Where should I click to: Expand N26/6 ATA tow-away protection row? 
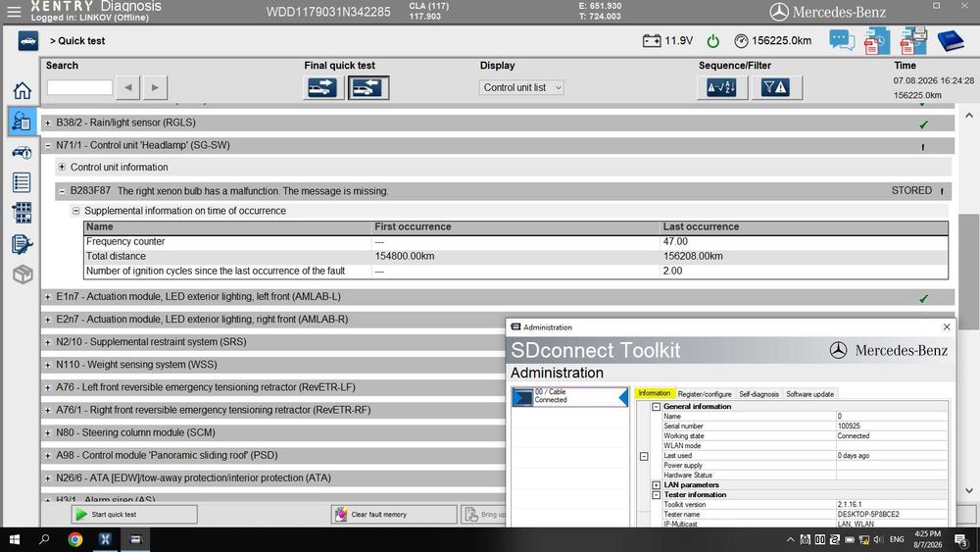pyautogui.click(x=47, y=478)
